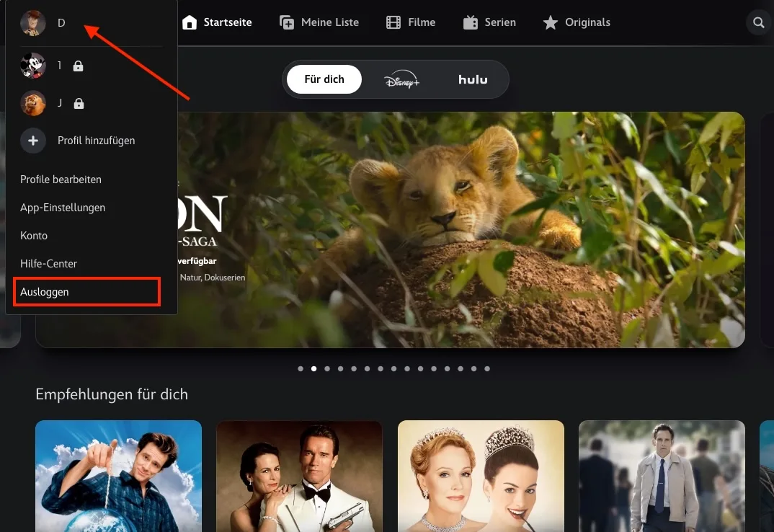The width and height of the screenshot is (774, 532).
Task: Click the Woody avatar of profile D
Action: coord(33,23)
